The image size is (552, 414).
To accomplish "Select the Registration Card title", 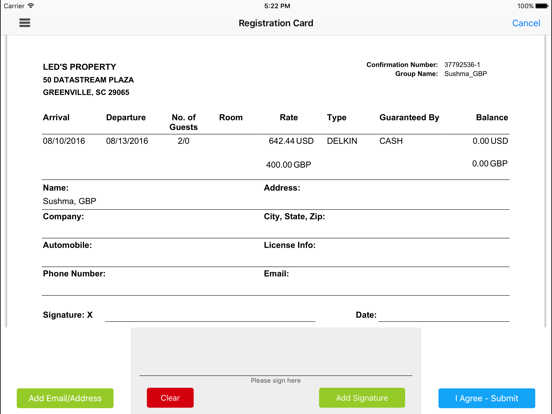I will 276,23.
